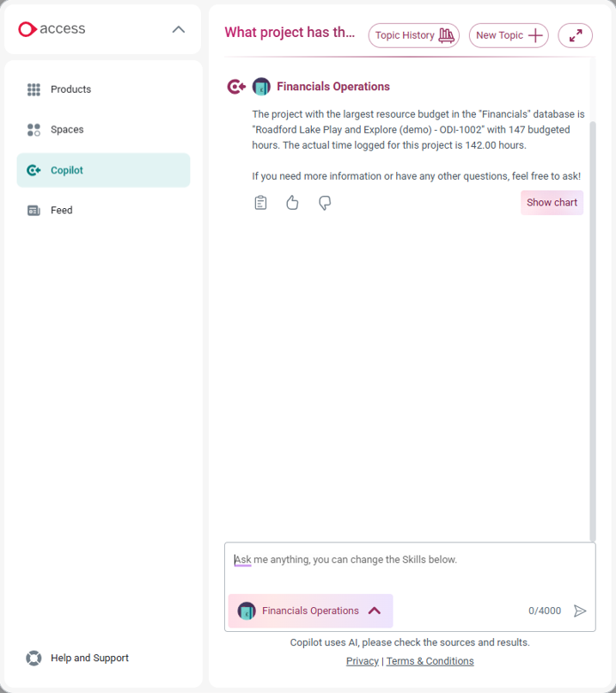The height and width of the screenshot is (693, 616).
Task: Collapse the Financials Operations skill selector
Action: coord(375,610)
